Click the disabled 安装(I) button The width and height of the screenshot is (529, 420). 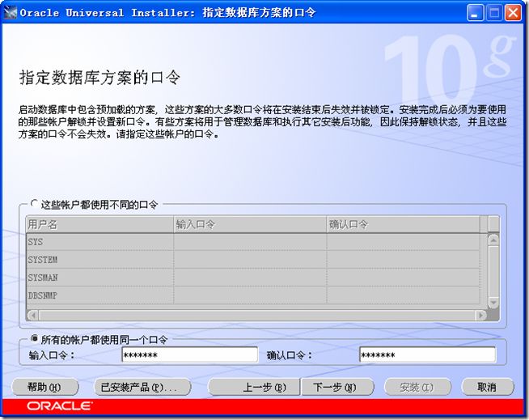tap(417, 387)
